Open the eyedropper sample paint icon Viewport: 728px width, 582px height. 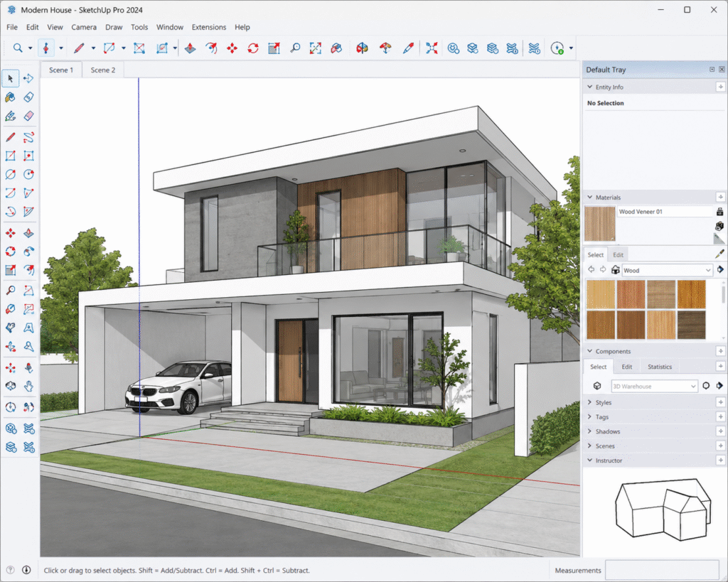point(719,254)
